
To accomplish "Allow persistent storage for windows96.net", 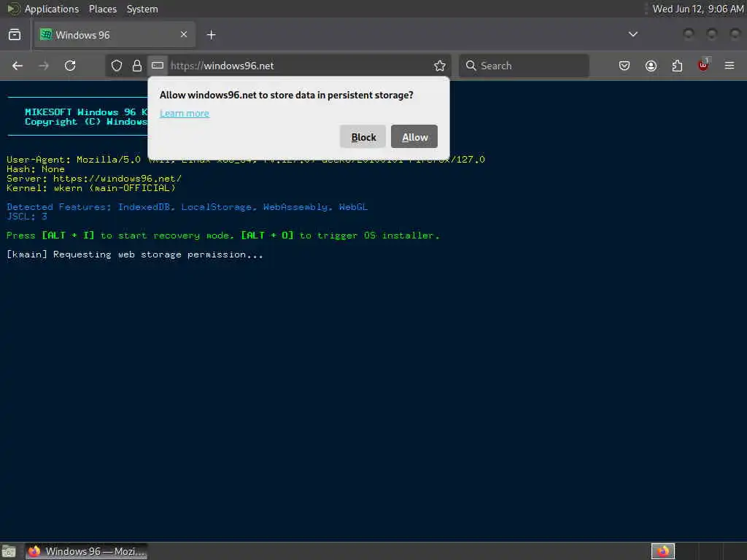I will click(414, 136).
